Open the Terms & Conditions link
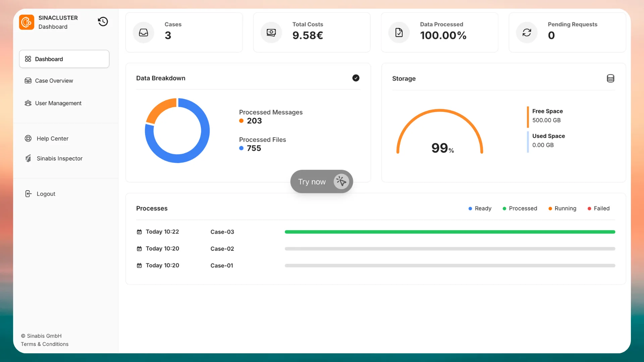 pos(45,344)
